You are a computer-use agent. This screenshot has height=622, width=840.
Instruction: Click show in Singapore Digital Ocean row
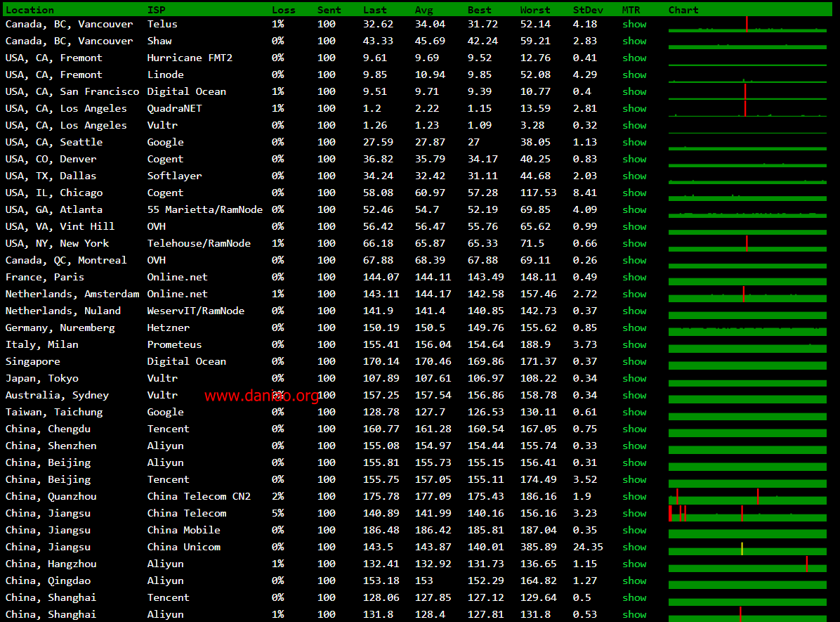click(634, 361)
